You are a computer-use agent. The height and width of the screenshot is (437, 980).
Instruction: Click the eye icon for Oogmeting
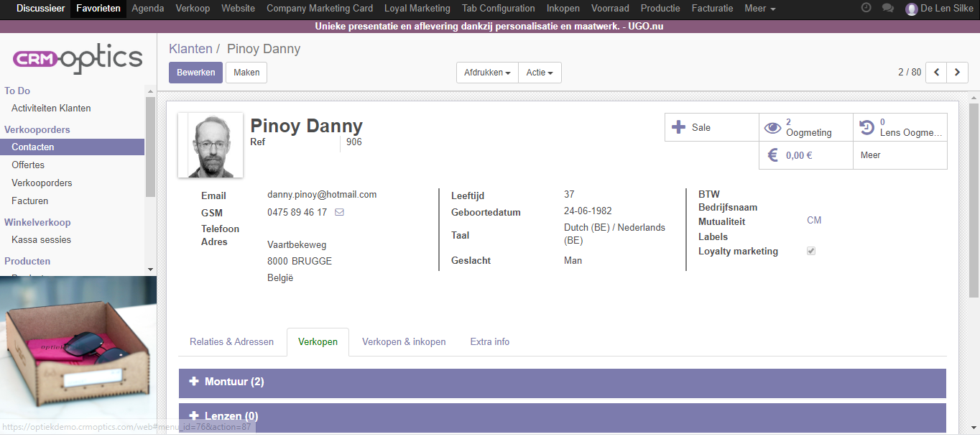coord(772,128)
